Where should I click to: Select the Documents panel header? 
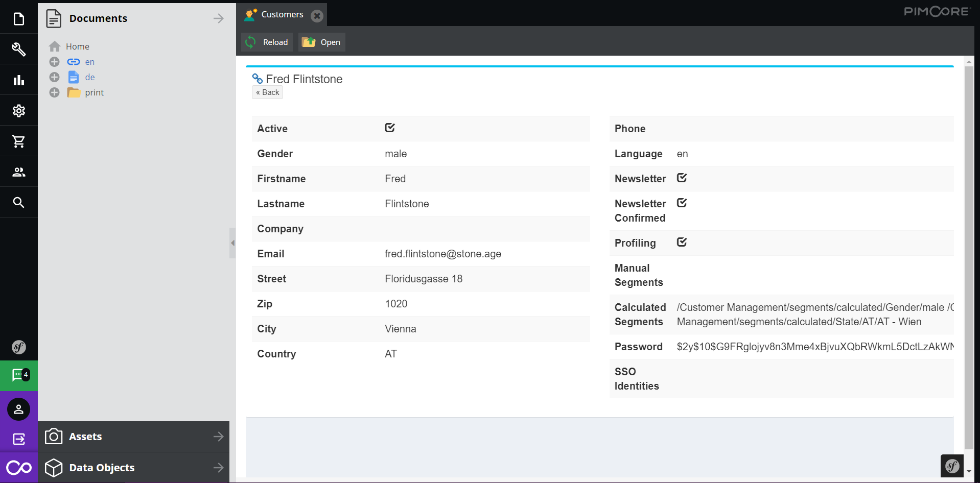133,18
